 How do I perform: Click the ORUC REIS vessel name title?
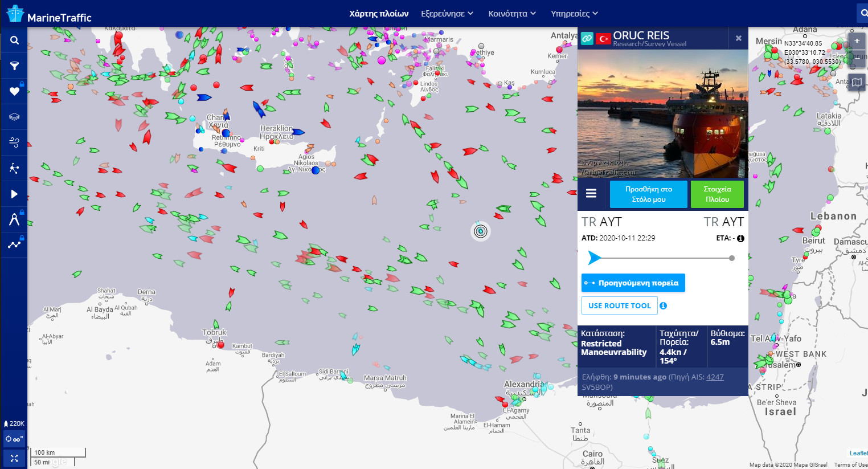click(641, 35)
